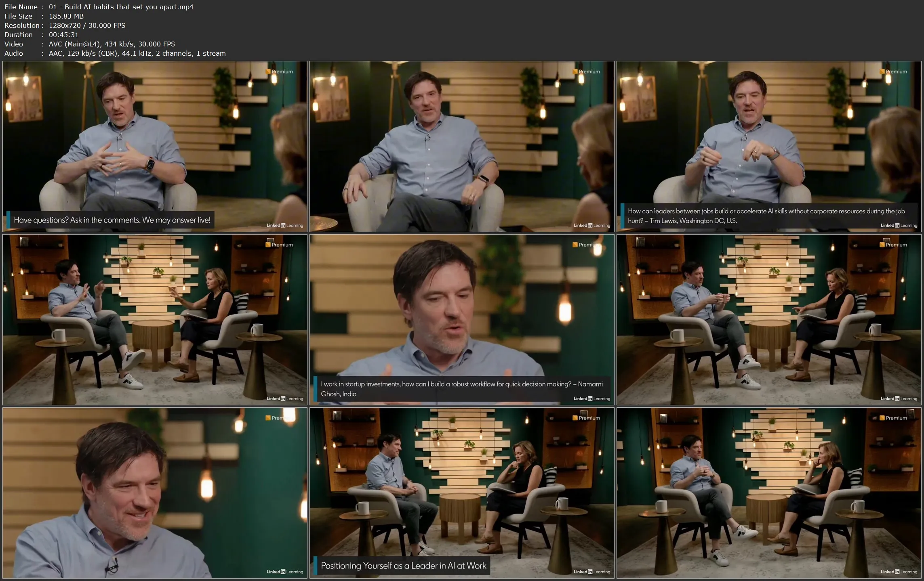Select the bottom-right wide-shot thumbnail

coord(769,493)
